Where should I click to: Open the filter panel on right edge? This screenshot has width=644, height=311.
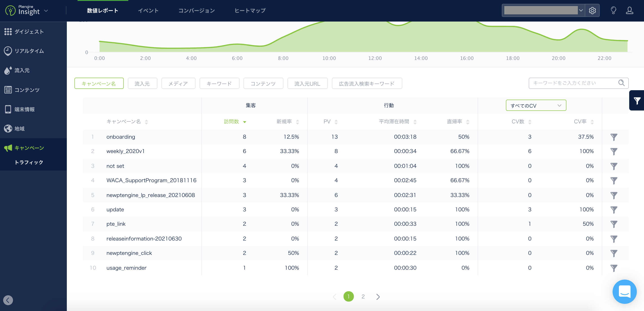click(637, 100)
